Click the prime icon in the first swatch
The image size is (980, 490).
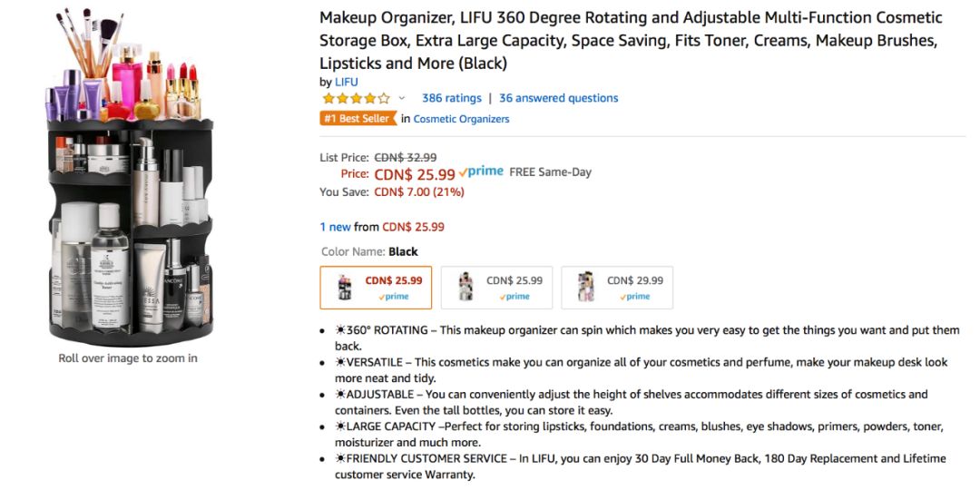click(x=393, y=297)
